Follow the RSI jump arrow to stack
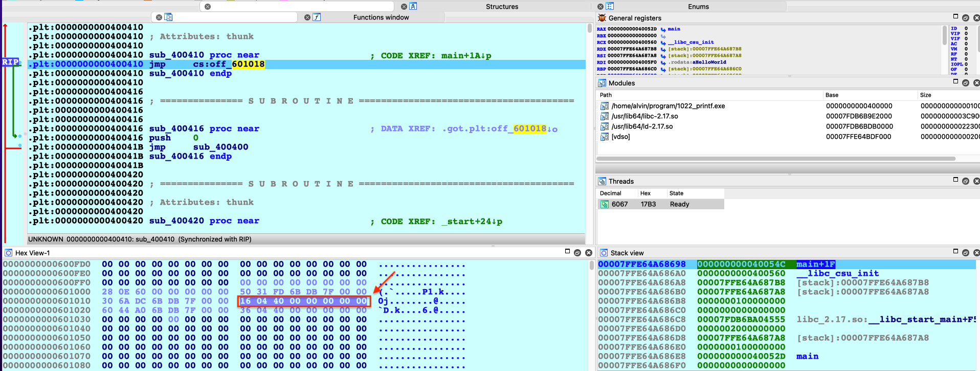 tap(663, 56)
